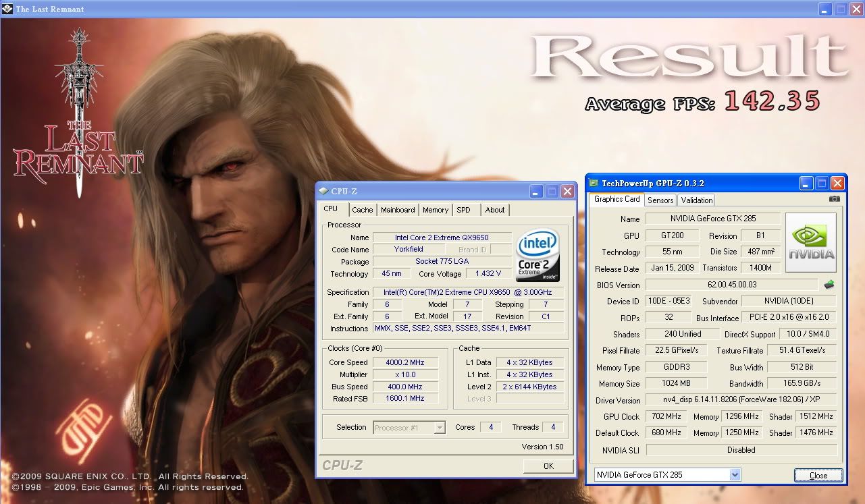Image resolution: width=865 pixels, height=504 pixels.
Task: Click the Intel Core 2 Extreme logo
Action: (538, 256)
